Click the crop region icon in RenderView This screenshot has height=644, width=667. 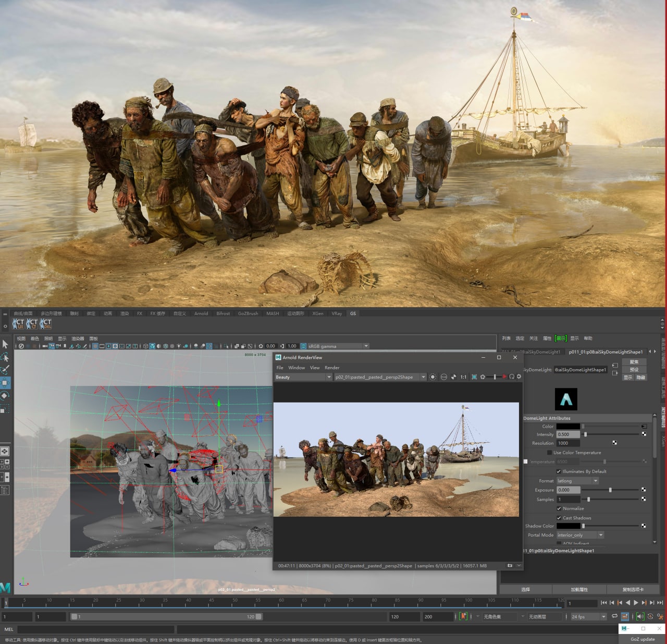[x=474, y=377]
